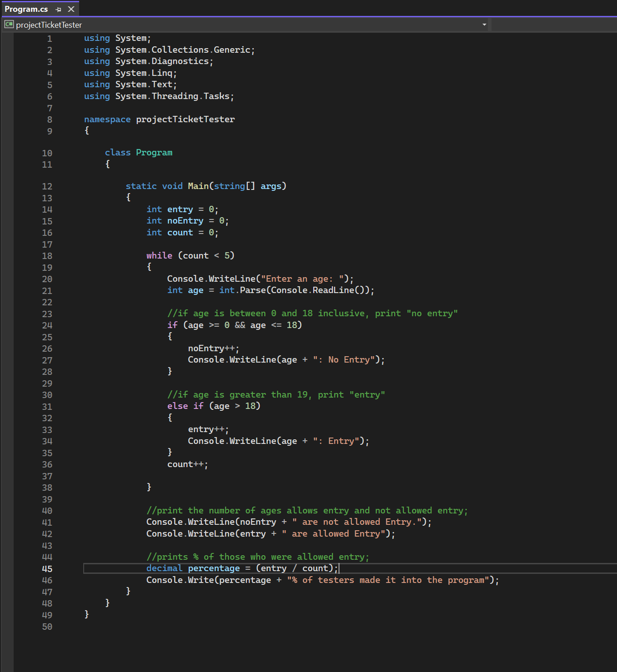The height and width of the screenshot is (672, 617).
Task: Click the 'using System;' line
Action: coord(117,38)
